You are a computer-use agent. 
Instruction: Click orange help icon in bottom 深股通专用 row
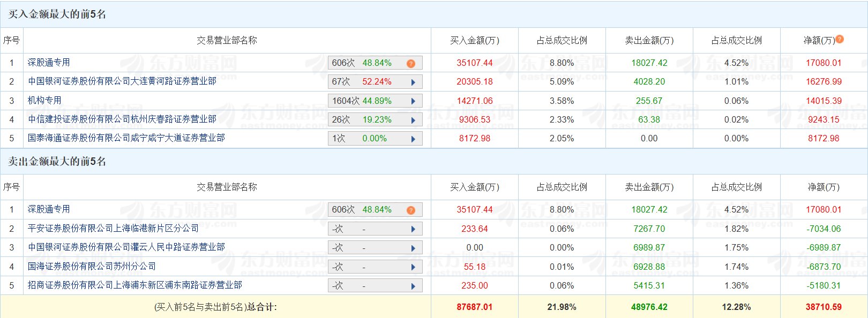click(x=411, y=210)
